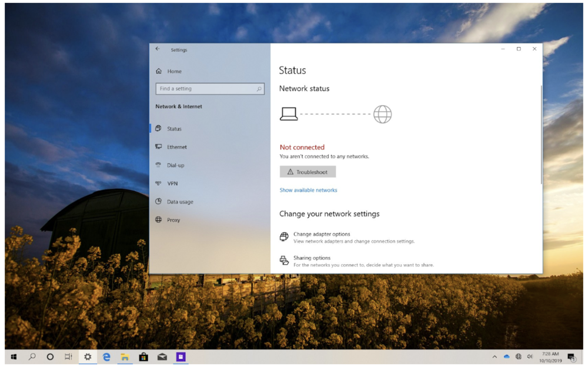
Task: Open taskbar Search
Action: pos(32,357)
